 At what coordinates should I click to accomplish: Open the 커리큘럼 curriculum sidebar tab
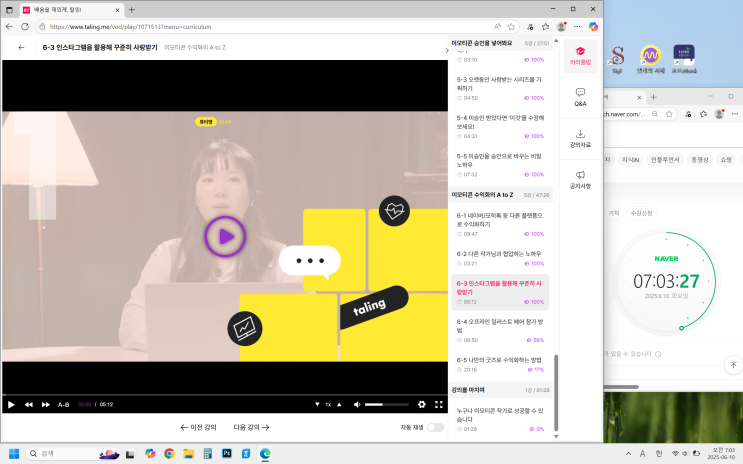point(580,56)
